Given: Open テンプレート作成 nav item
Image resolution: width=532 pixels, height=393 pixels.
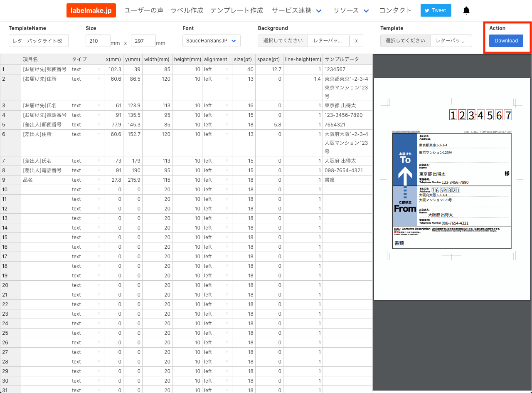Looking at the screenshot, I should pos(237,11).
